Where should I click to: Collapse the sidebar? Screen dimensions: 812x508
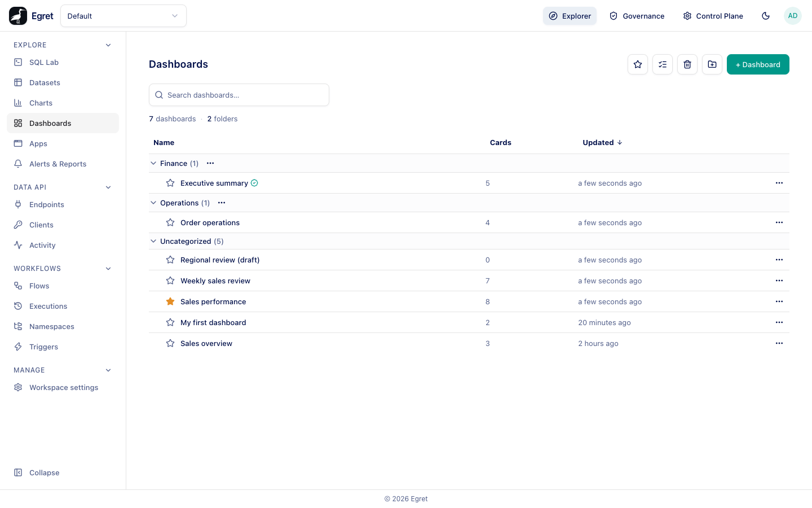click(x=63, y=472)
